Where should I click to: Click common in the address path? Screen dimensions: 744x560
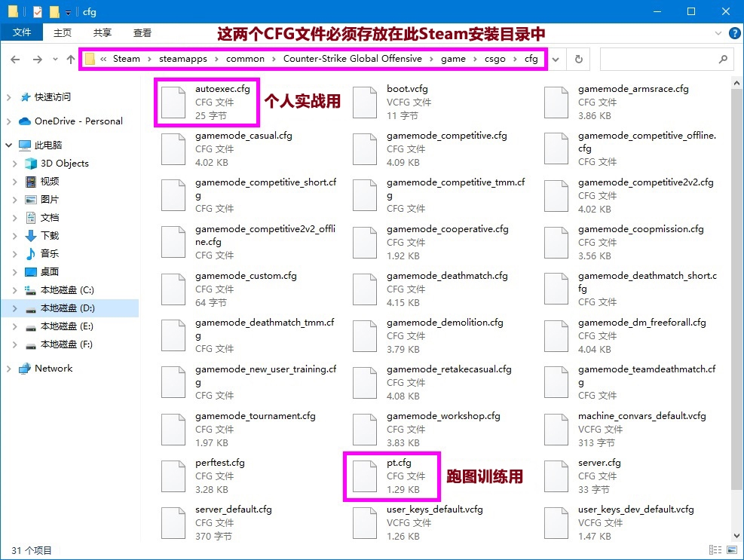tap(245, 59)
